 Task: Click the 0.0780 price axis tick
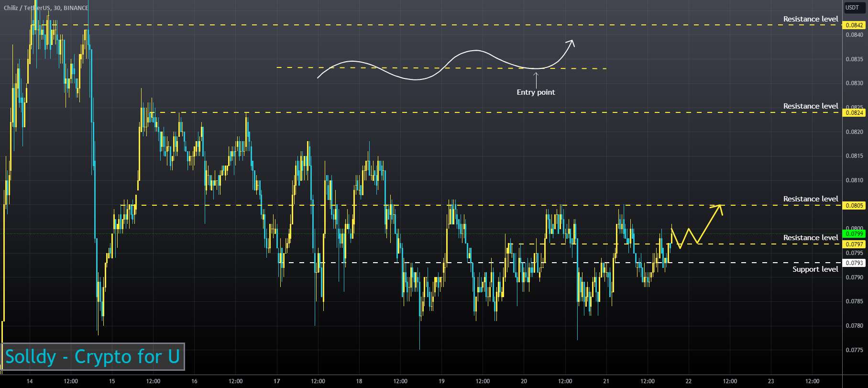(x=854, y=326)
